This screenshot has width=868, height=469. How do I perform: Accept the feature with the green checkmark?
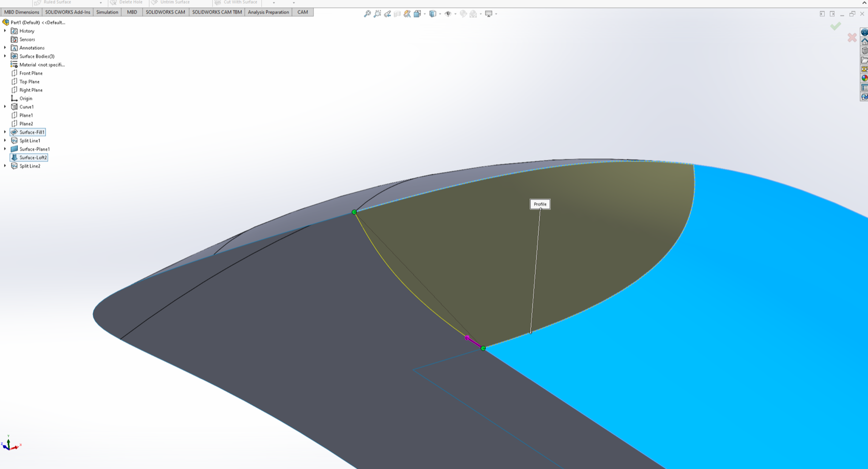pos(835,26)
